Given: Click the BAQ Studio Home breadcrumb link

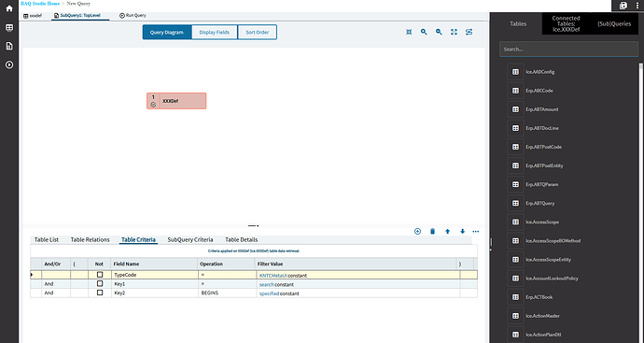Looking at the screenshot, I should pyautogui.click(x=40, y=4).
